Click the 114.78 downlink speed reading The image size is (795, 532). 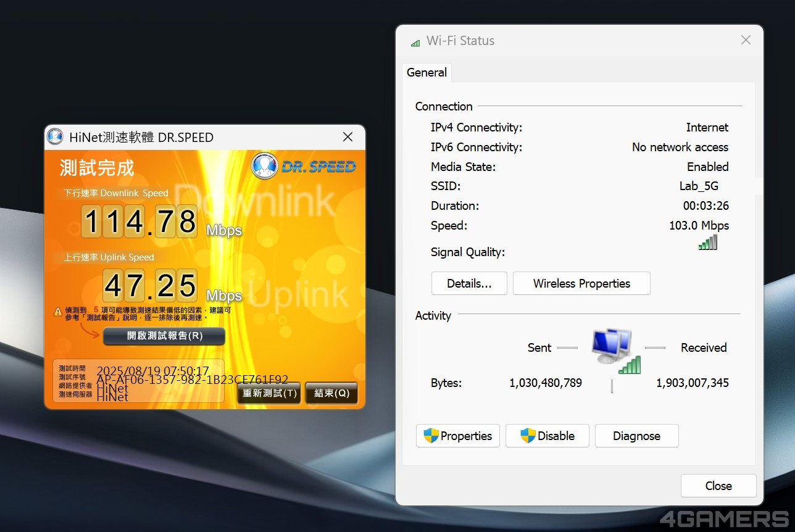tap(139, 222)
